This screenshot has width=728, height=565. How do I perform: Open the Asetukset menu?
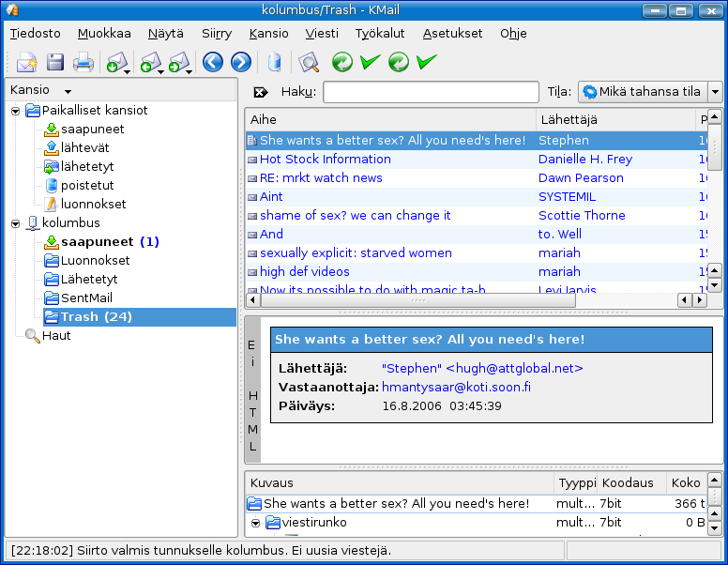pyautogui.click(x=452, y=33)
